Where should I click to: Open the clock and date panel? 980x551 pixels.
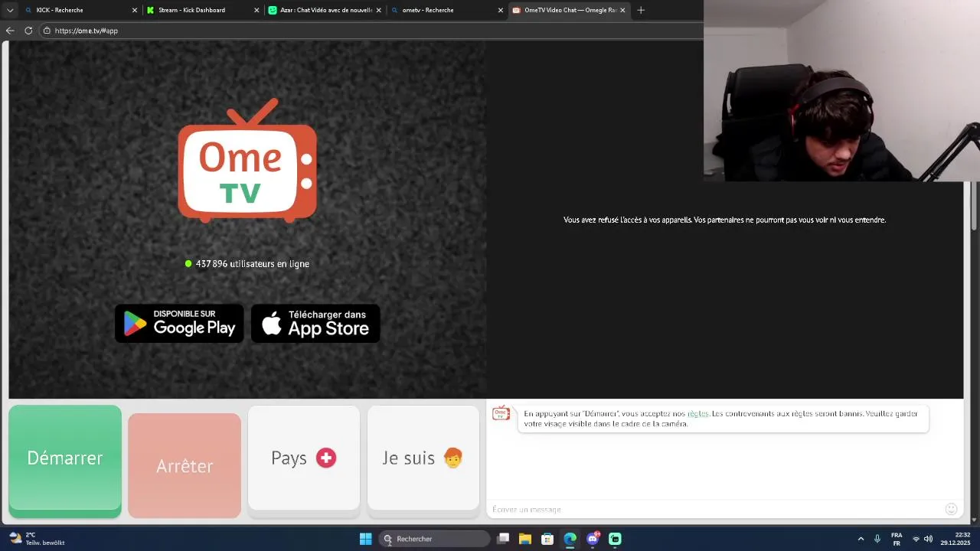(x=955, y=539)
